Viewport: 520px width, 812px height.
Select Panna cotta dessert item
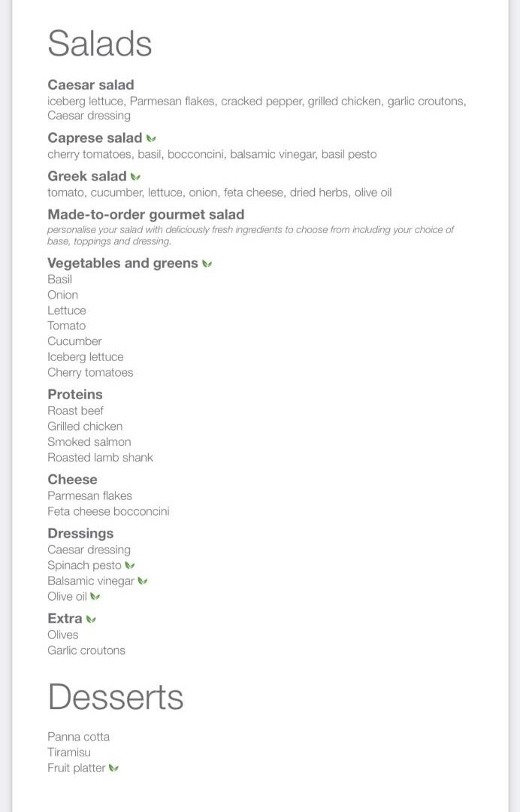(78, 737)
